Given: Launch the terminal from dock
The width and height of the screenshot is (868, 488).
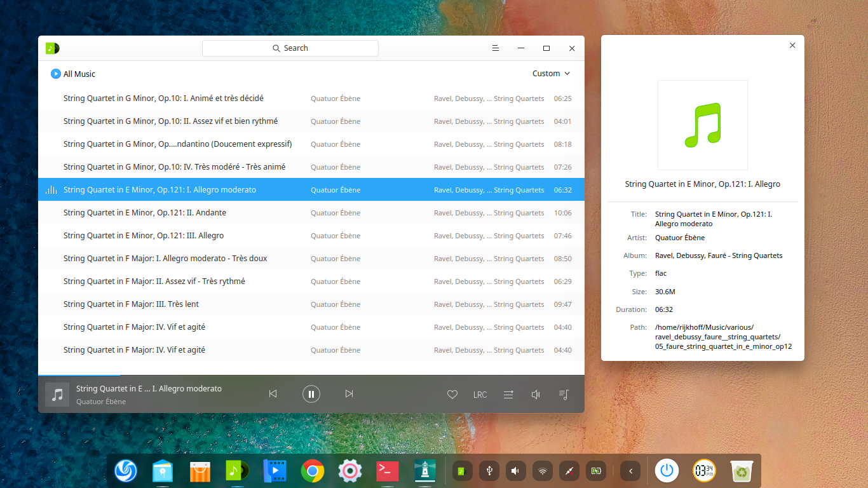Looking at the screenshot, I should pyautogui.click(x=387, y=471).
